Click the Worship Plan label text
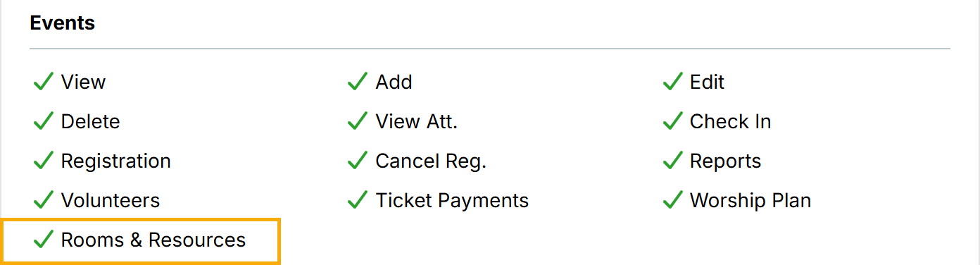Viewport: 980px width, 265px height. pos(750,200)
